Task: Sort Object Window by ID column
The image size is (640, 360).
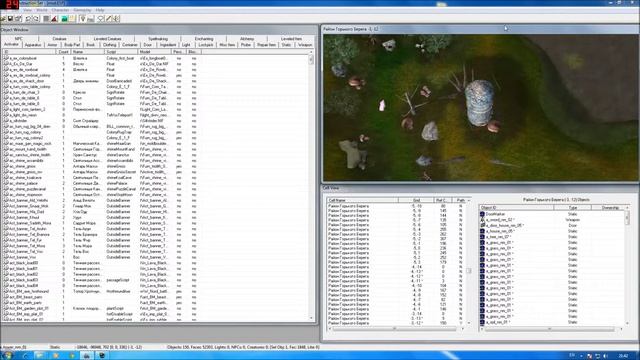Action: tap(29, 52)
